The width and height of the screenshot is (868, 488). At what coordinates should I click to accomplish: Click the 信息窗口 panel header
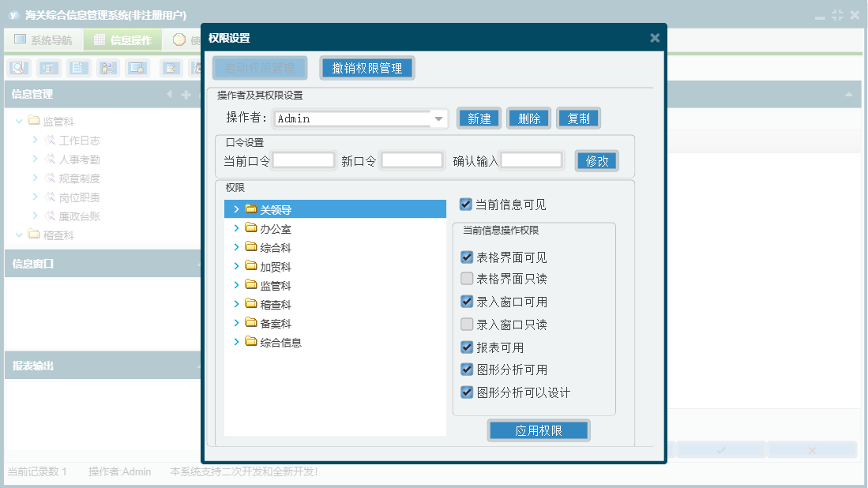click(103, 264)
